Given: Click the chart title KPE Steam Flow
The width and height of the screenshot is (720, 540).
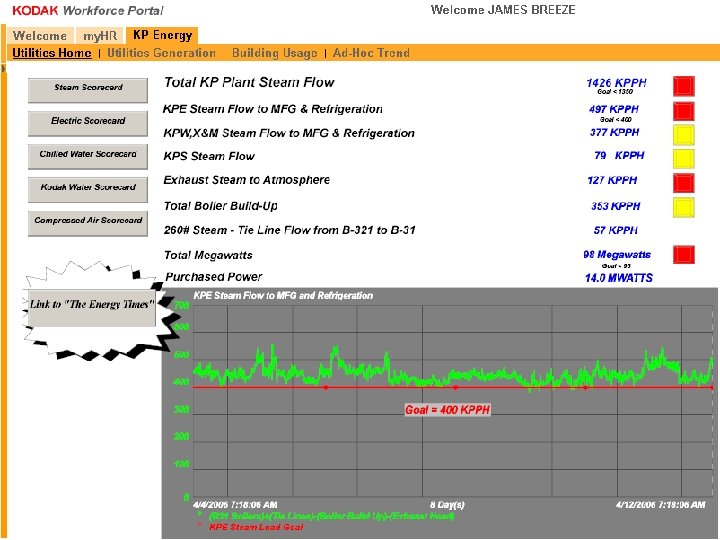Looking at the screenshot, I should pos(283,296).
